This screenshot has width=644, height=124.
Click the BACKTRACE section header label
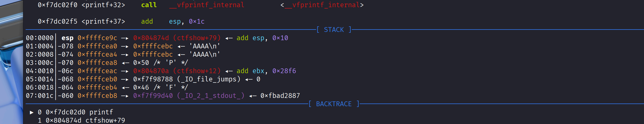(334, 104)
